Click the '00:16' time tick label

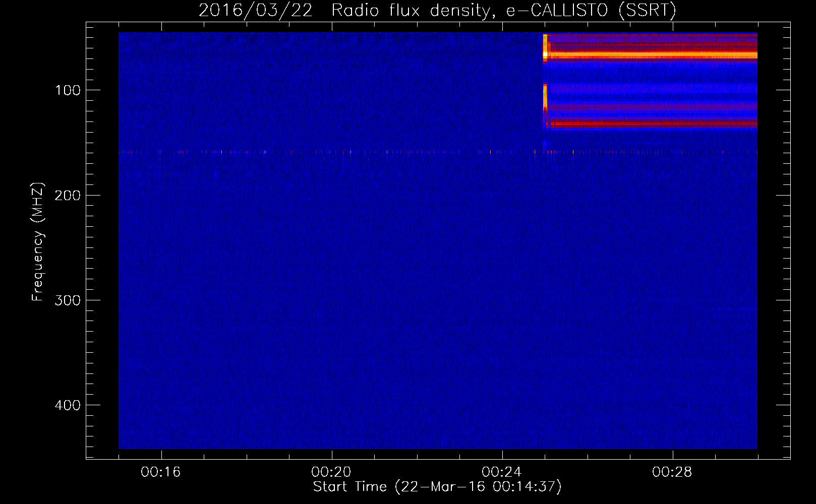click(161, 472)
